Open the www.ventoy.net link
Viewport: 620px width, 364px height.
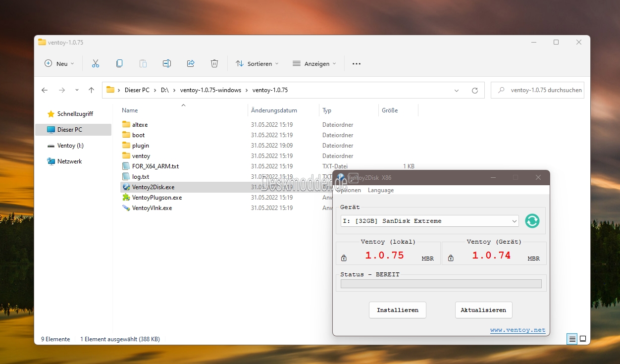tap(518, 330)
